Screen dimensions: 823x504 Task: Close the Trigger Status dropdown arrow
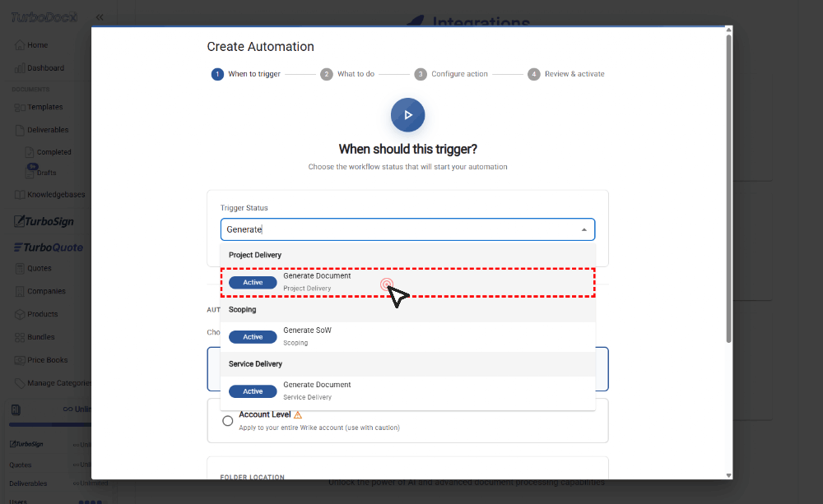[584, 229]
